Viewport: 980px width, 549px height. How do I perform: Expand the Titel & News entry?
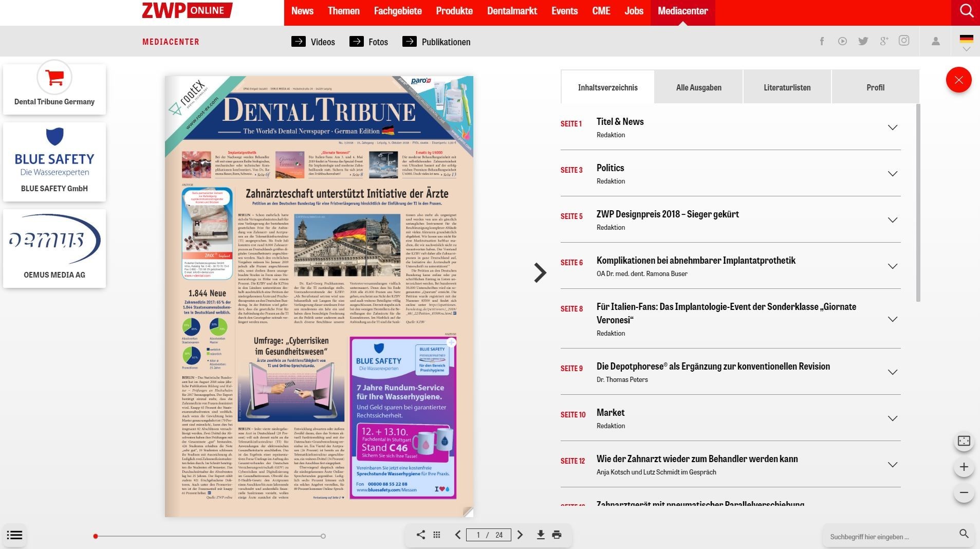coord(893,127)
